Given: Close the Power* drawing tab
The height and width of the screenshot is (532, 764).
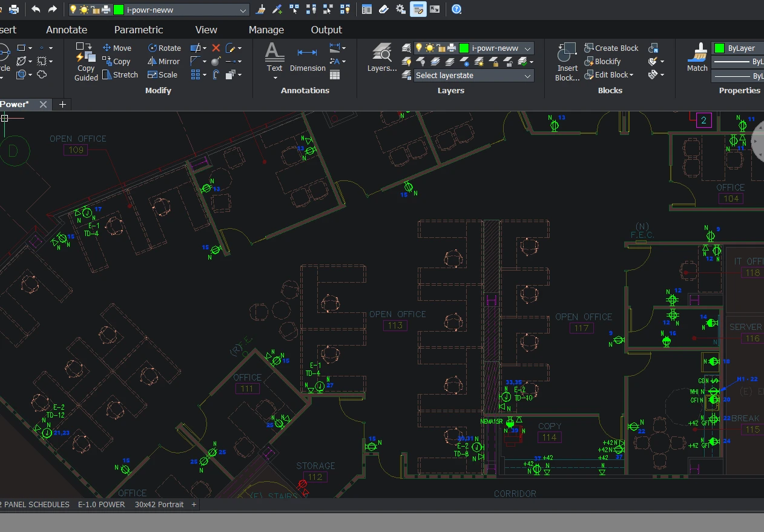Looking at the screenshot, I should pyautogui.click(x=43, y=104).
